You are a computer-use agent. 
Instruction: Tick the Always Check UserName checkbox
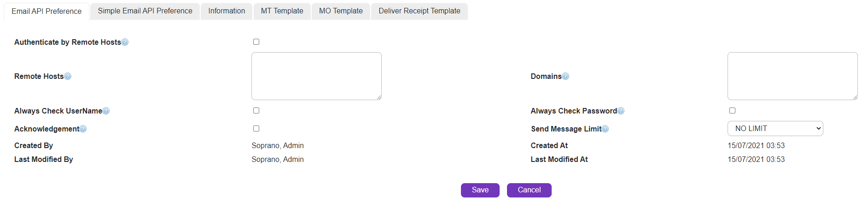pos(256,111)
